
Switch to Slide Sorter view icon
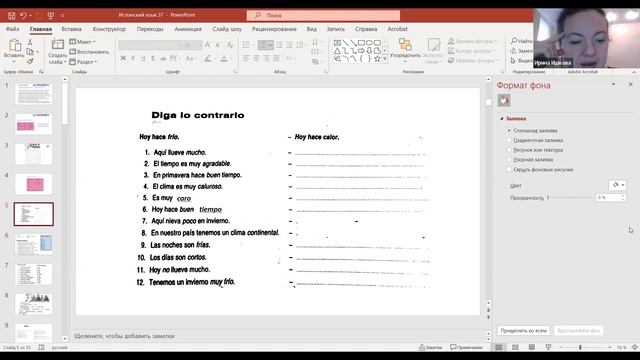[515, 347]
